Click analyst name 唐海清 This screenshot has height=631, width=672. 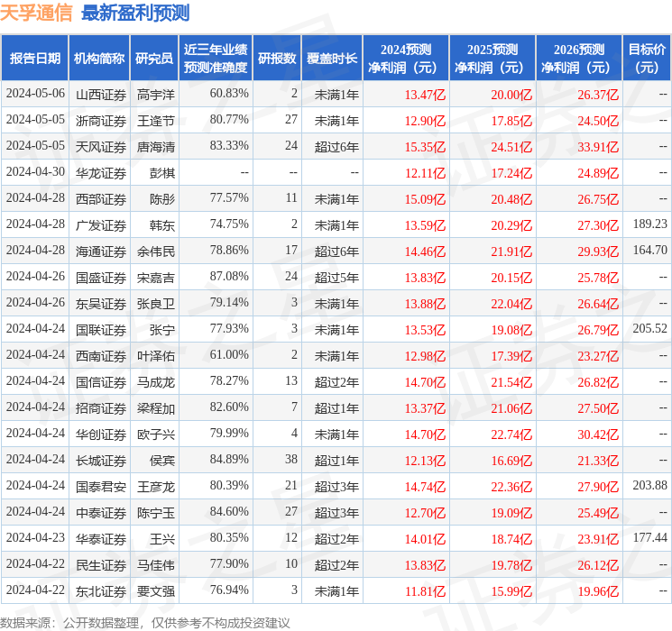point(155,147)
